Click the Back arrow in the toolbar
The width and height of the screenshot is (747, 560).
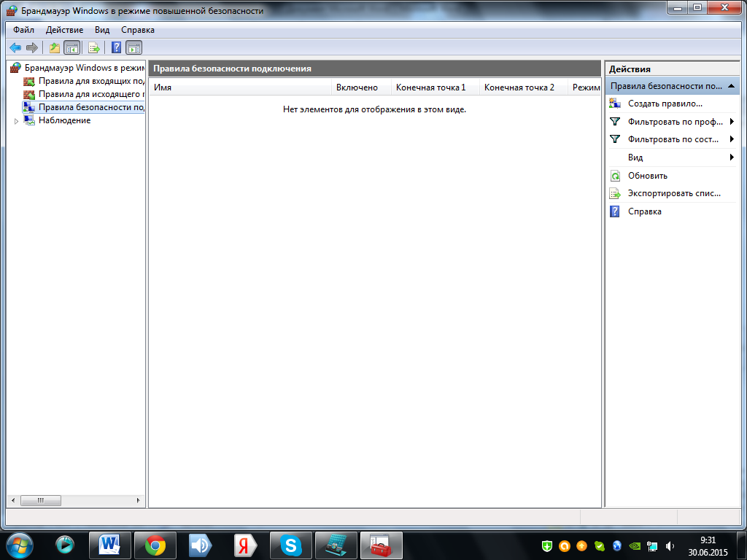pyautogui.click(x=15, y=48)
